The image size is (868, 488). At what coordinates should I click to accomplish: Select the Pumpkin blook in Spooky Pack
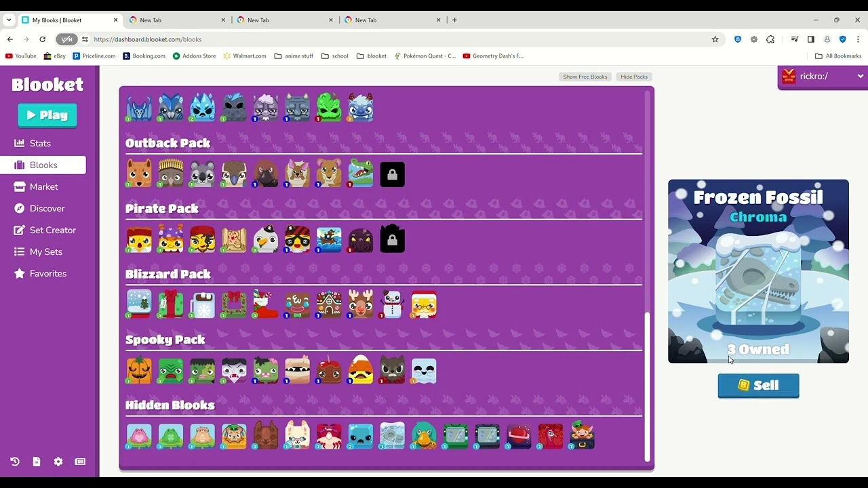(139, 371)
